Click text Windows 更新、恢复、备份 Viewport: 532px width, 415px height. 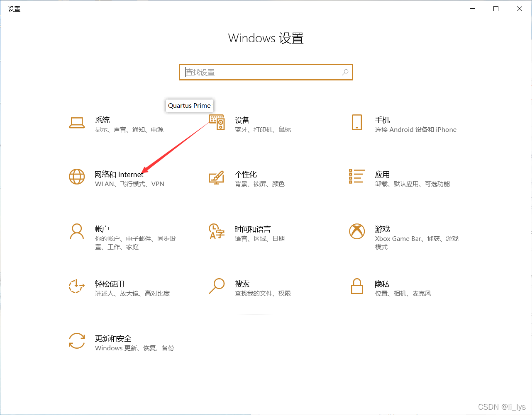(135, 348)
